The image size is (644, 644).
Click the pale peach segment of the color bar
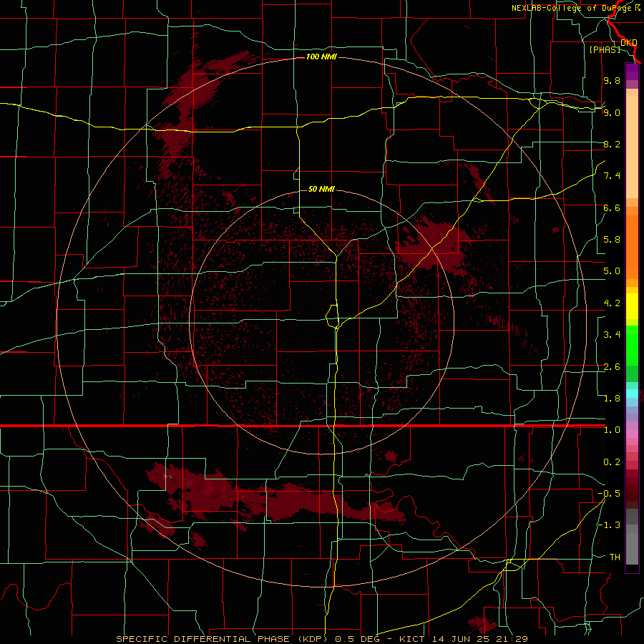click(x=632, y=147)
